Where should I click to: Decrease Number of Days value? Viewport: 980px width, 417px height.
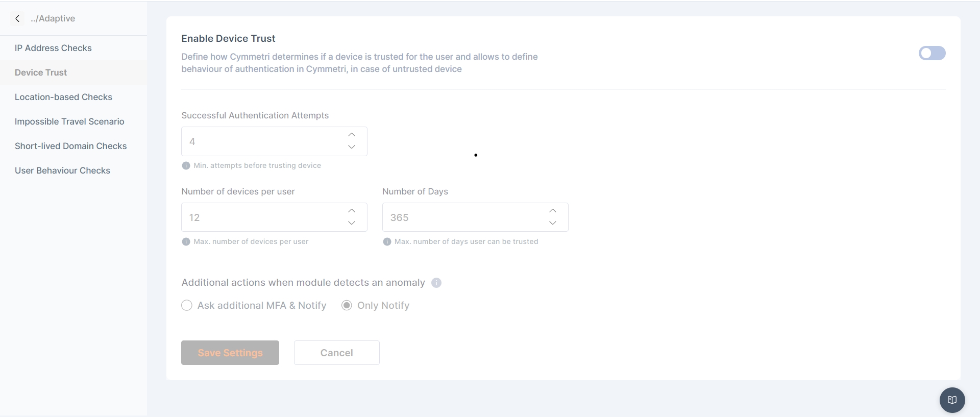[553, 223]
